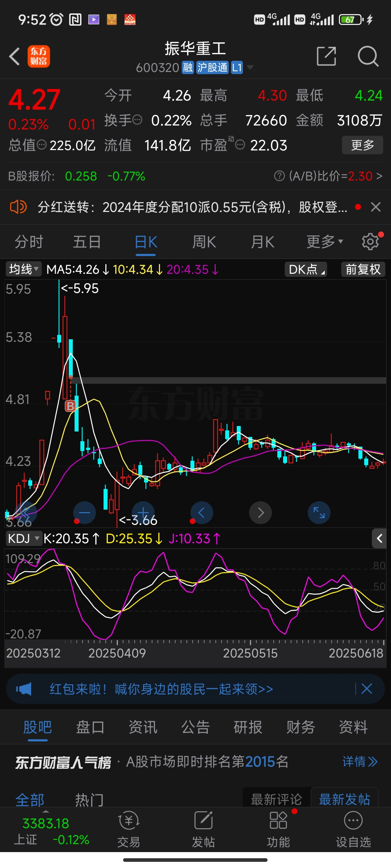Screen dimensions: 391x868
Task: Tap the current price 4.27
Action: (34, 99)
